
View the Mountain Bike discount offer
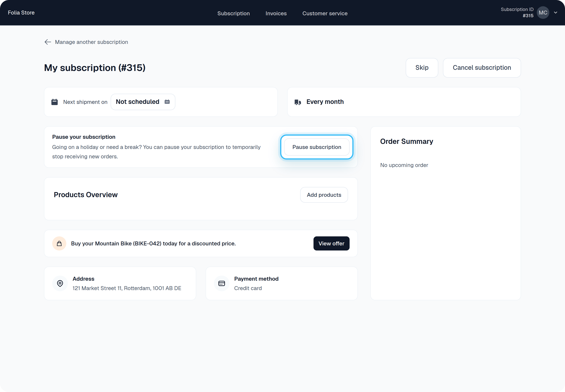(x=331, y=243)
